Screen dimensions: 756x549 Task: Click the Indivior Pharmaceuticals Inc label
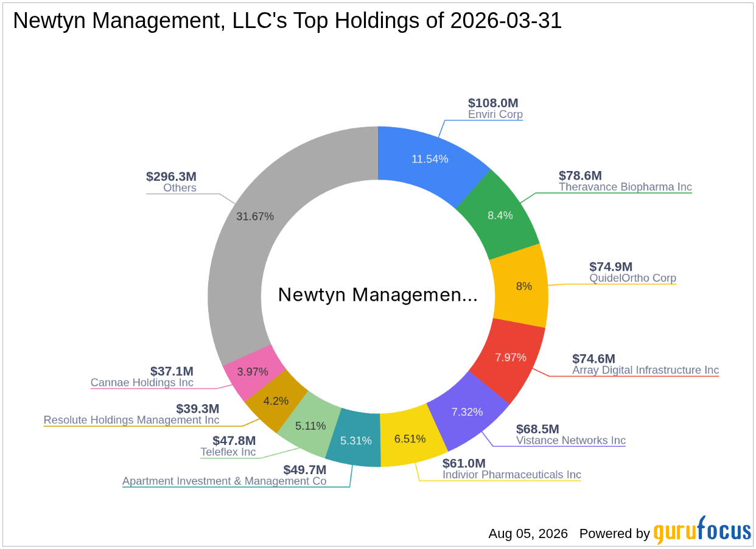[x=512, y=475]
